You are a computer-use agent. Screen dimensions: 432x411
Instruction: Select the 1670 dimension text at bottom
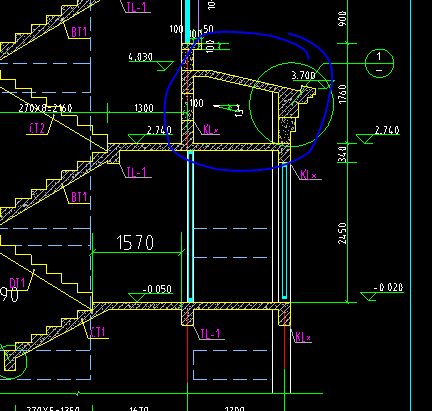pos(139,408)
